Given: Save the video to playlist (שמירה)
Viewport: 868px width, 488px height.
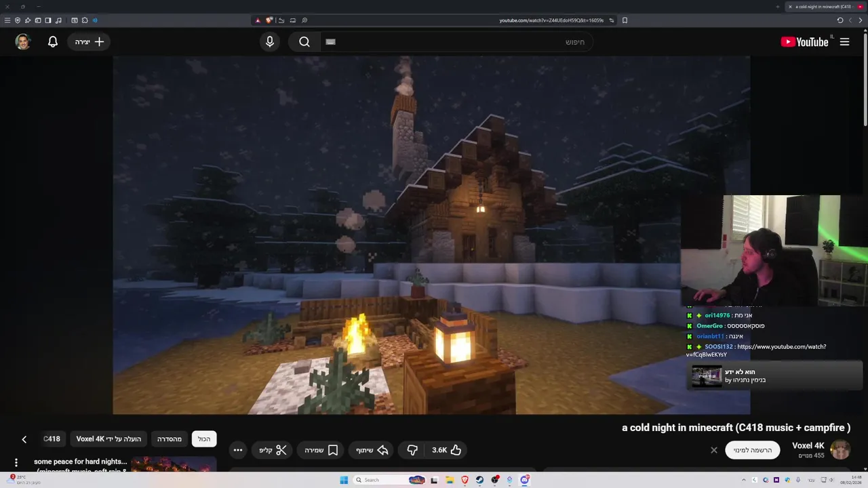Looking at the screenshot, I should click(x=321, y=450).
